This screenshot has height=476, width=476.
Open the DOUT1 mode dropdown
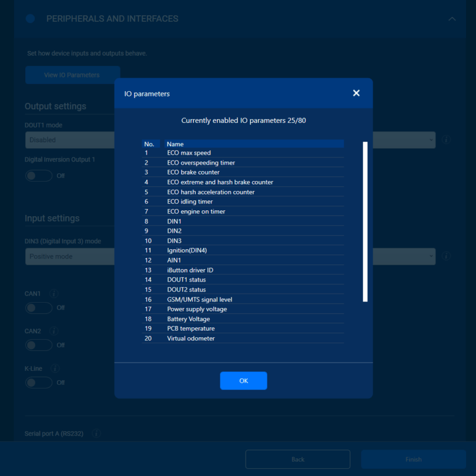230,140
